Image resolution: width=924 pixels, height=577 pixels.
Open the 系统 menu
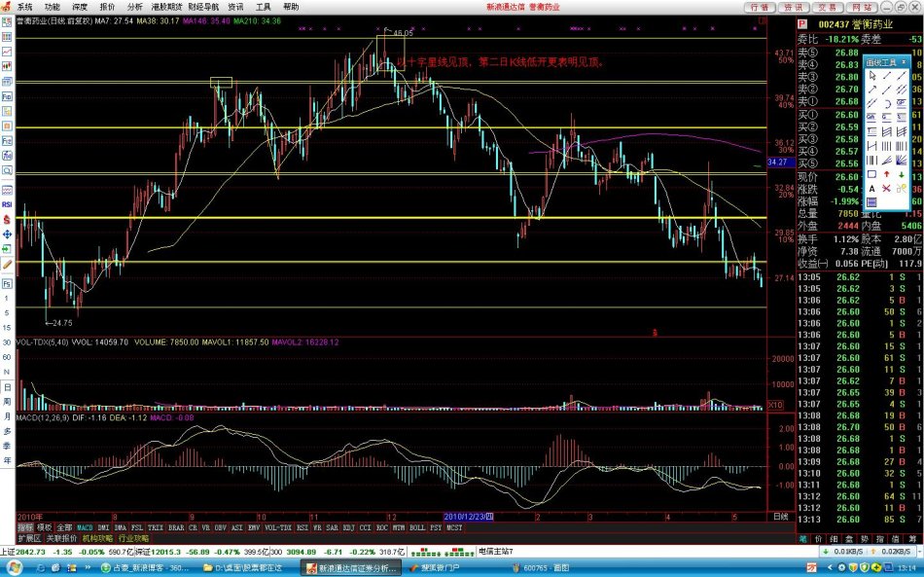[24, 6]
